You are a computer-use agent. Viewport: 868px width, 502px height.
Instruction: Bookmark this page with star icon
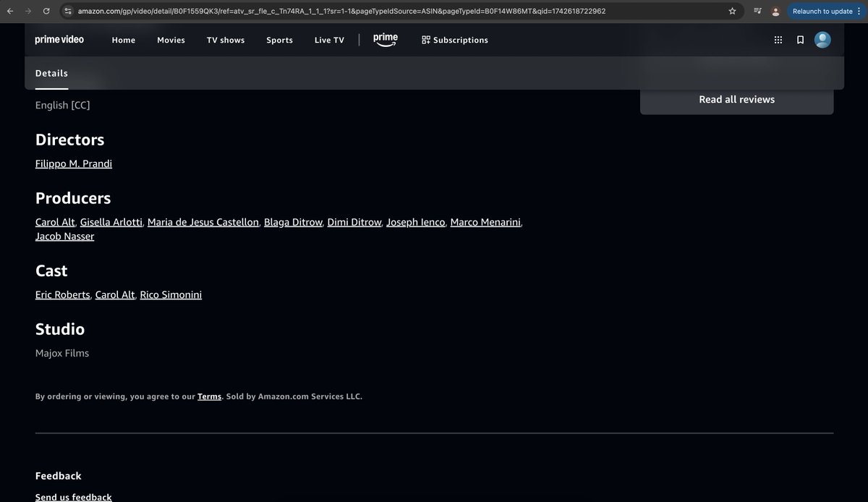tap(732, 11)
